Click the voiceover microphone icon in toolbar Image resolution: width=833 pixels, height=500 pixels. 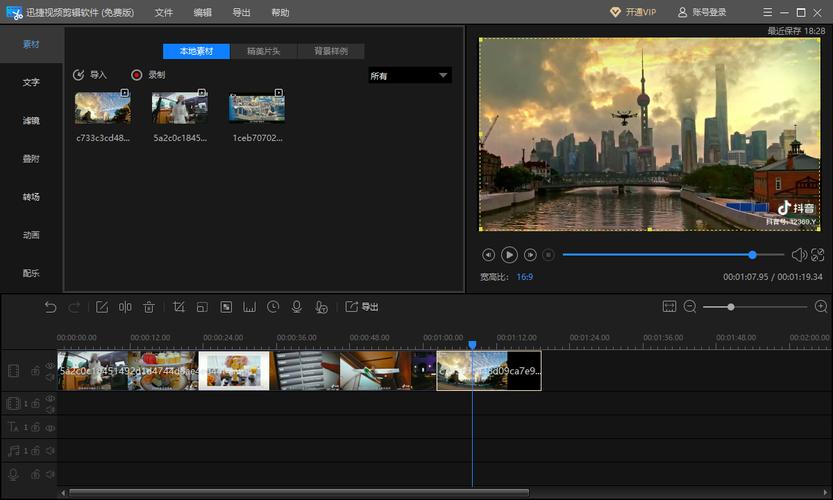coord(296,307)
